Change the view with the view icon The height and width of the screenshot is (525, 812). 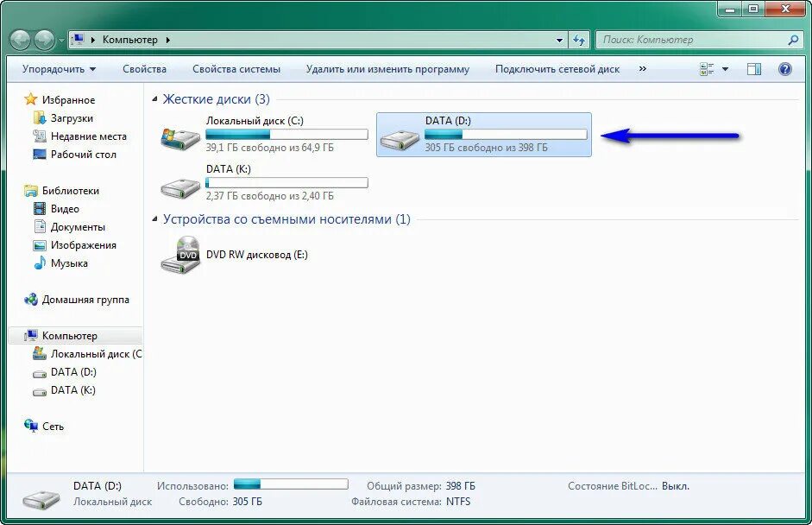pyautogui.click(x=707, y=69)
